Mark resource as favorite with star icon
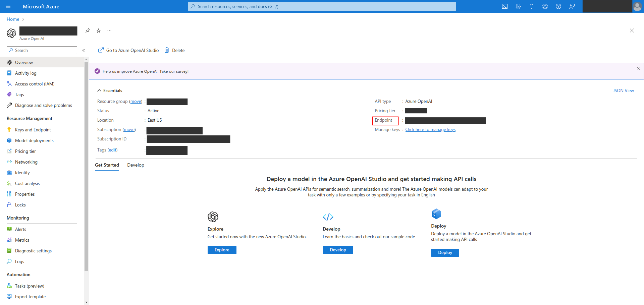The width and height of the screenshot is (644, 305). tap(99, 30)
